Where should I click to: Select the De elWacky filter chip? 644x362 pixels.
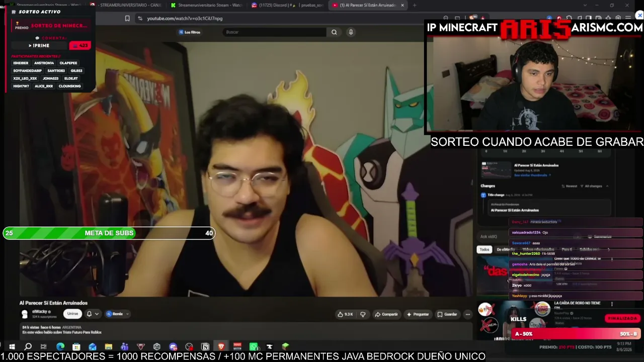point(506,249)
